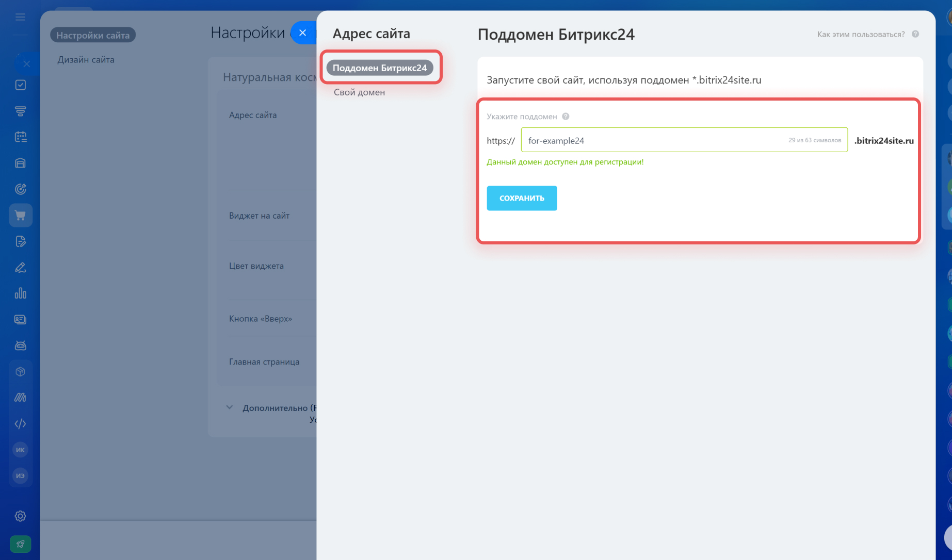Open the ИЭ round badge in sidebar
Image resolution: width=952 pixels, height=560 pixels.
pos(20,475)
